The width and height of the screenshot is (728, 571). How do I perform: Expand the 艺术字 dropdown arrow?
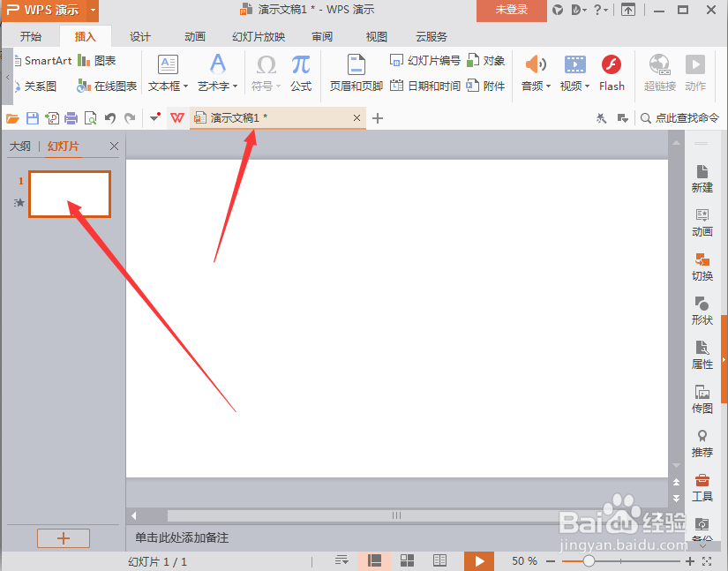pos(236,86)
